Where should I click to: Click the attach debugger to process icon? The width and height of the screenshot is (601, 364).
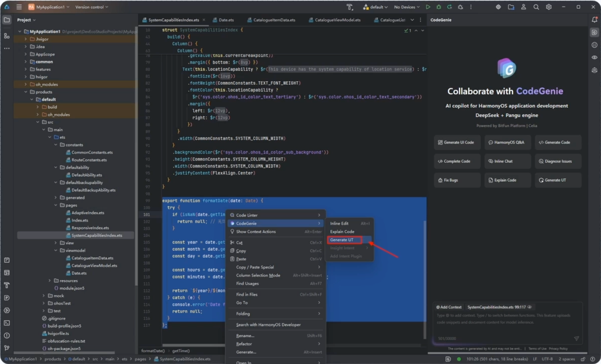tap(460, 7)
